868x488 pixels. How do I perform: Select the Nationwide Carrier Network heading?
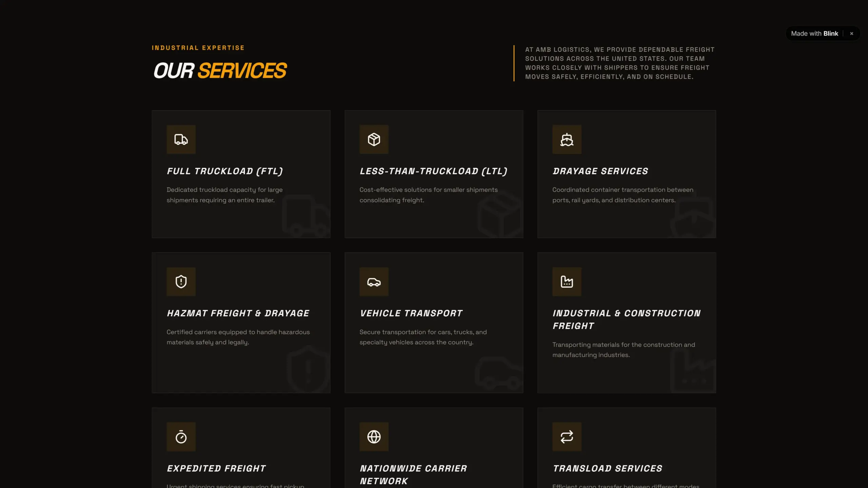tap(413, 475)
